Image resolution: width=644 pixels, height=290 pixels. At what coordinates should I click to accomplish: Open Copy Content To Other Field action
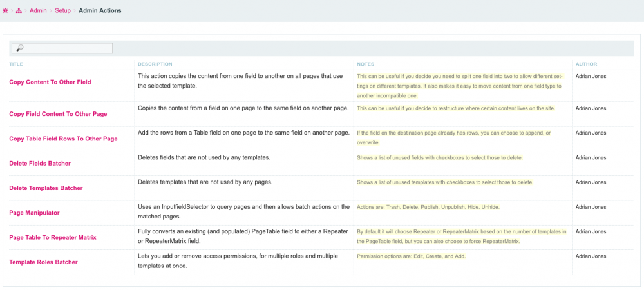50,82
